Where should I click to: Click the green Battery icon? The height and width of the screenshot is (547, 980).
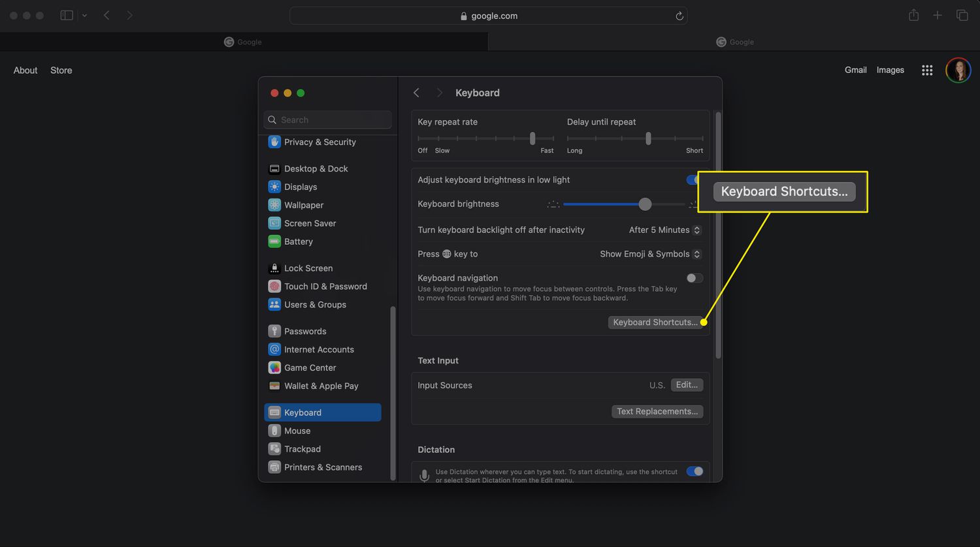point(274,242)
